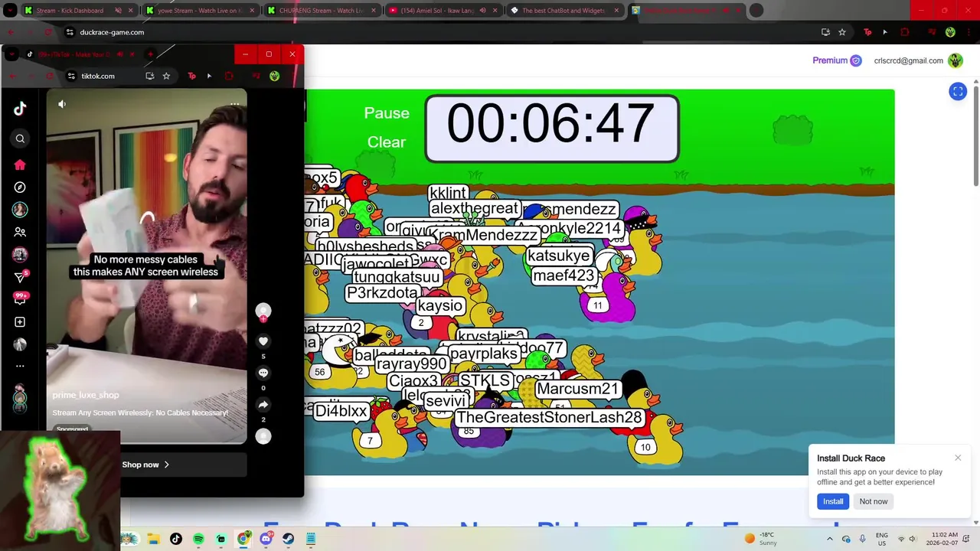Image resolution: width=980 pixels, height=551 pixels.
Task: Click the Shop now button
Action: [x=145, y=465]
